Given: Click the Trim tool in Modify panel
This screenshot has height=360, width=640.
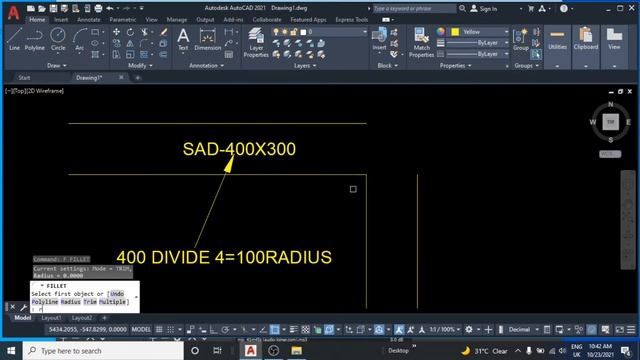Looking at the screenshot, I should point(144,32).
